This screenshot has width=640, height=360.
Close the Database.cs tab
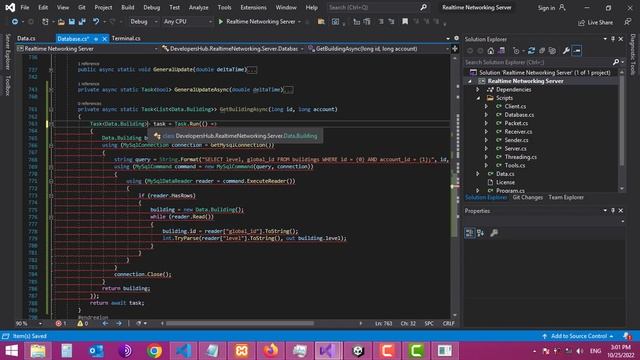point(104,39)
